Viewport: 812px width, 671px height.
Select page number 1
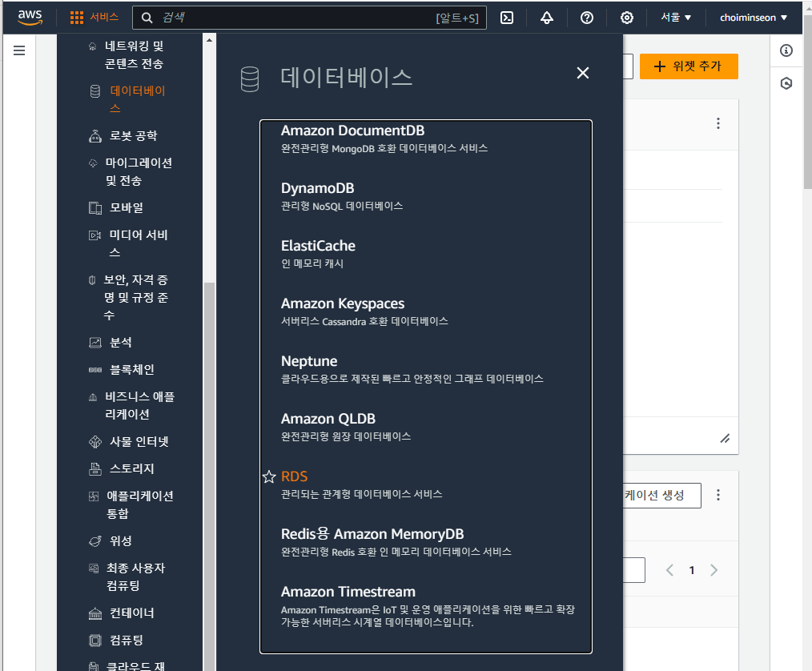pos(692,570)
